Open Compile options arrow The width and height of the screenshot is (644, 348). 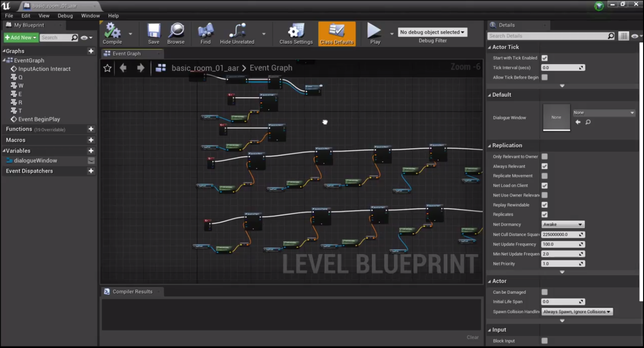130,34
